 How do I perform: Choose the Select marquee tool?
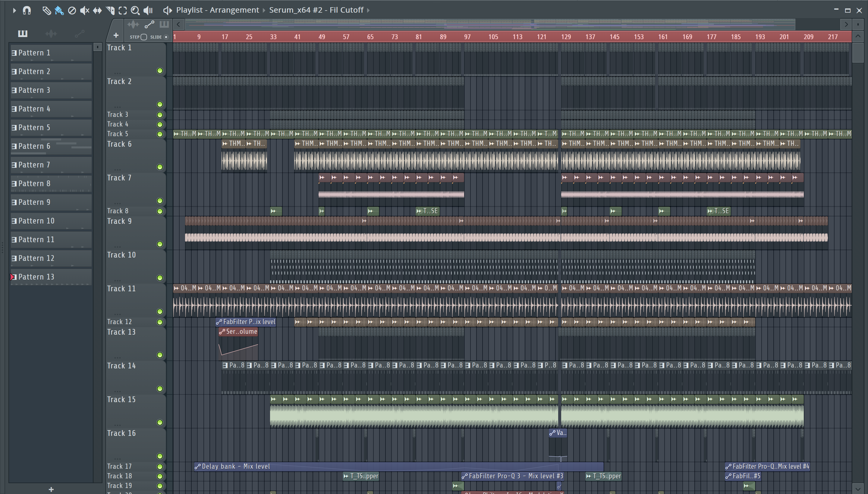coord(123,11)
